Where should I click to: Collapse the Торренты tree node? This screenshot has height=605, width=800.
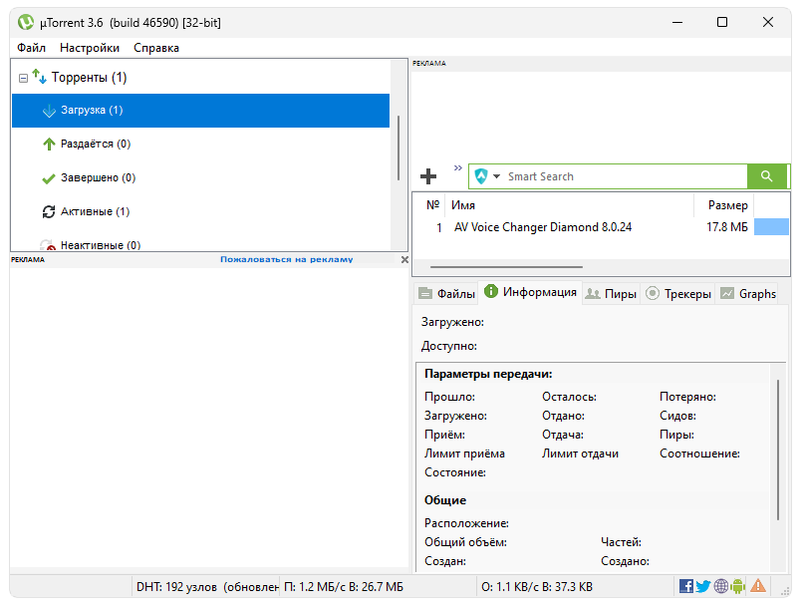pos(23,78)
